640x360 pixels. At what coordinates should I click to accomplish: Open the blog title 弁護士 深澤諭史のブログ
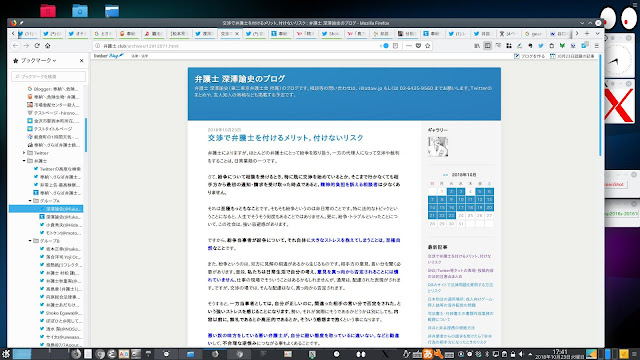(240, 79)
